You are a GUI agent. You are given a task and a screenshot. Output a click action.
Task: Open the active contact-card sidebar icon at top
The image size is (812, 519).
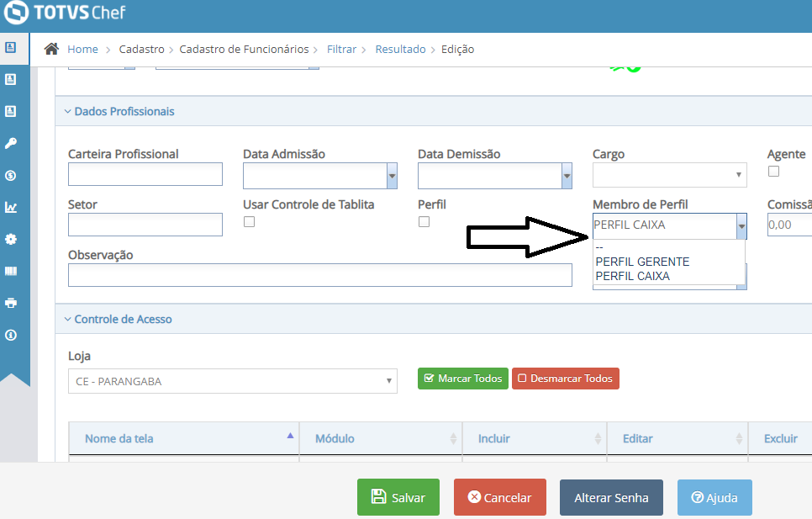pos(10,48)
